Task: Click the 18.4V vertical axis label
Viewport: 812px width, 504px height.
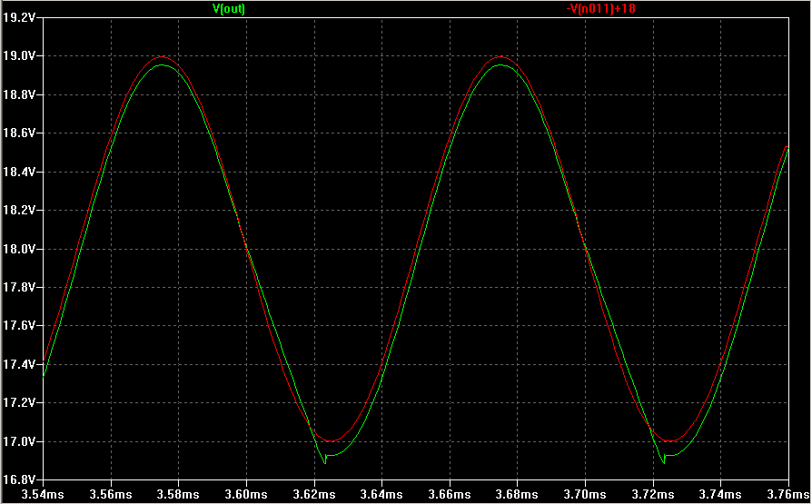Action: [19, 172]
